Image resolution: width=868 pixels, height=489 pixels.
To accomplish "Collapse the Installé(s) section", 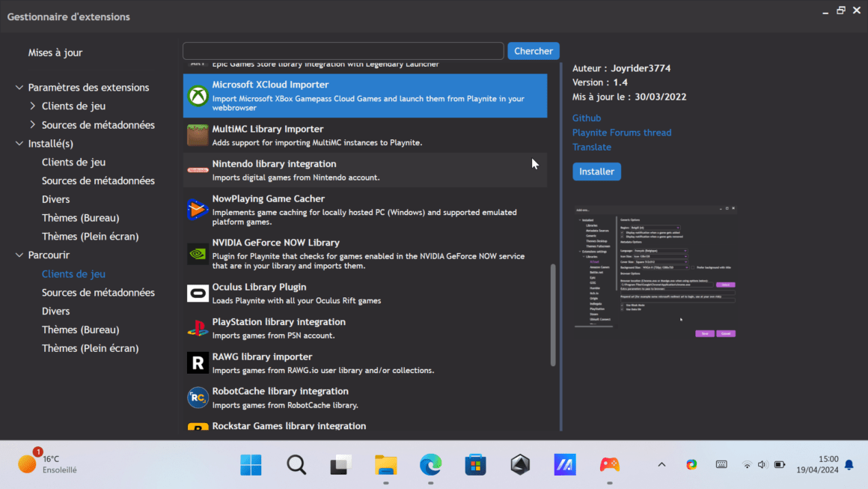I will 19,144.
